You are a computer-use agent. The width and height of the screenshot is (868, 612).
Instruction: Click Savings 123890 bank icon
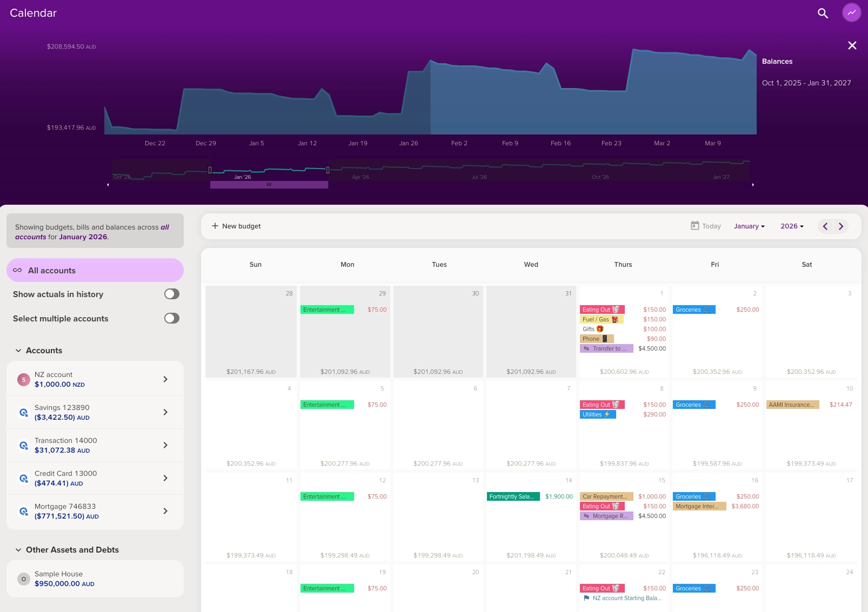pos(23,413)
